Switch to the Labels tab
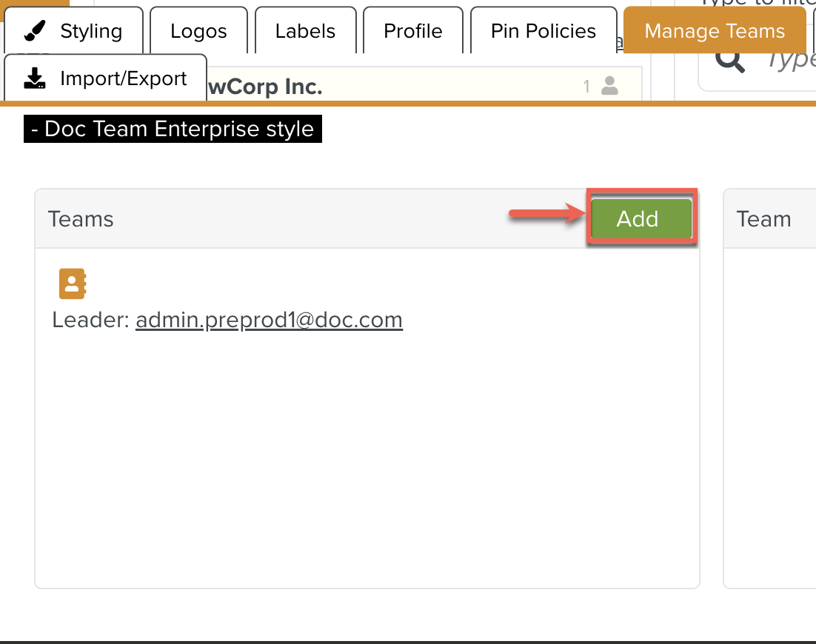816x644 pixels. [x=305, y=31]
